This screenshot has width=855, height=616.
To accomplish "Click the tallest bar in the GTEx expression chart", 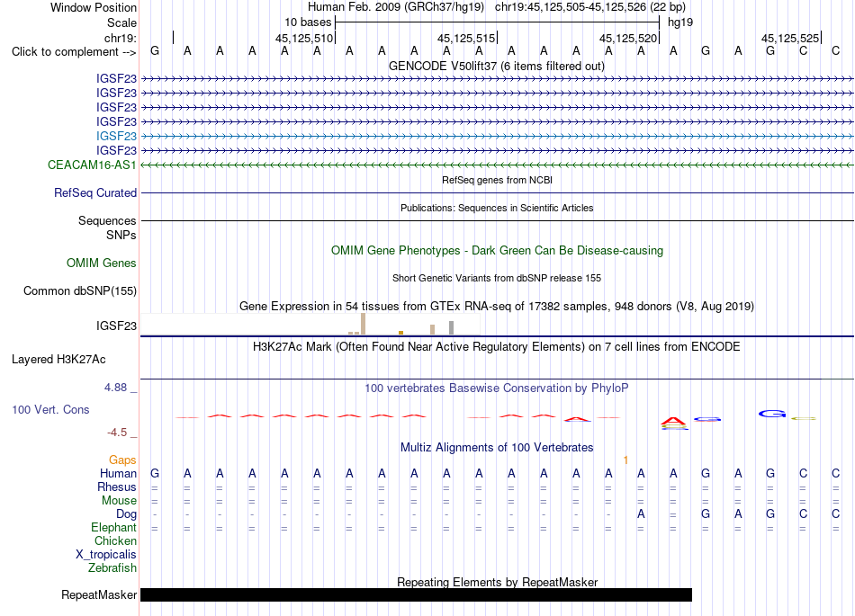I will [364, 324].
